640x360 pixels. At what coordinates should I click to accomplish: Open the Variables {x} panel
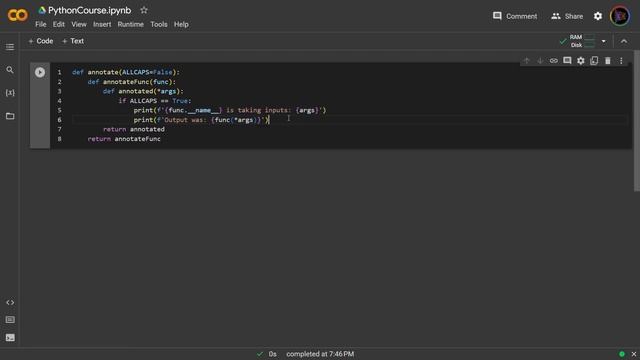coord(10,93)
